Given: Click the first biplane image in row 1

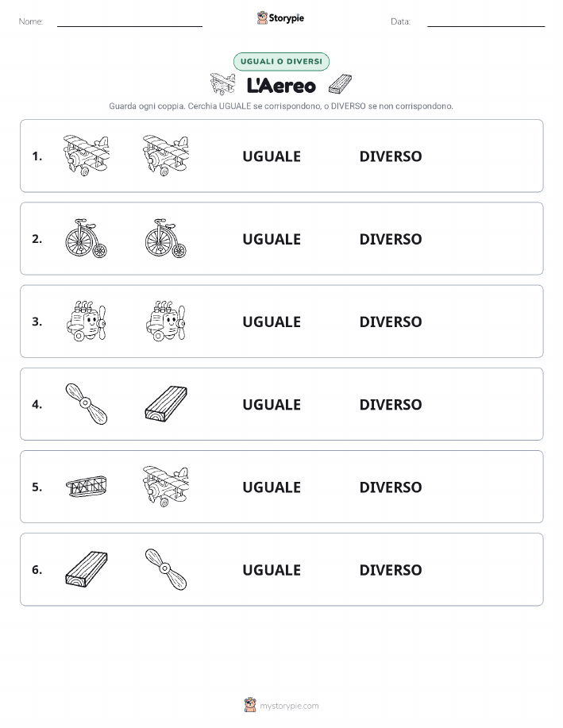Looking at the screenshot, I should tap(87, 156).
